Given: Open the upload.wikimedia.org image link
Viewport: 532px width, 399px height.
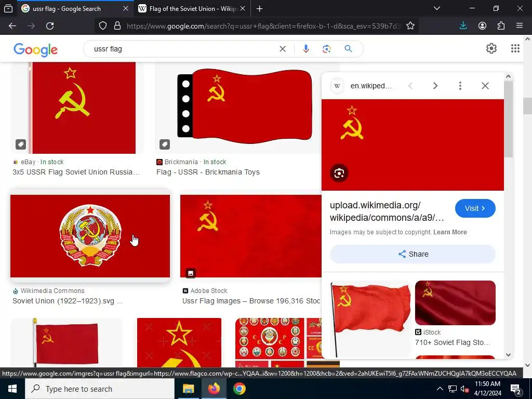Looking at the screenshot, I should coord(387,211).
